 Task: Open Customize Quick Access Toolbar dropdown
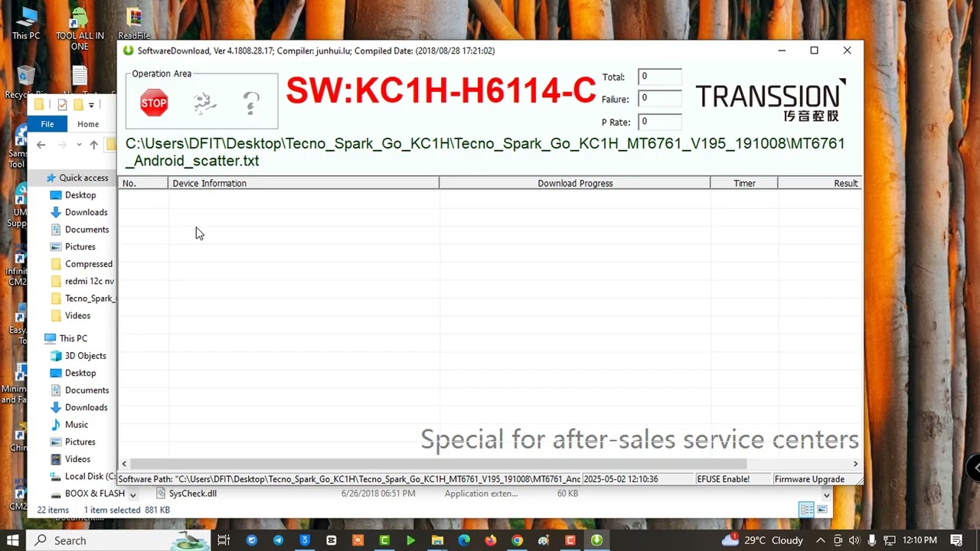pos(91,105)
